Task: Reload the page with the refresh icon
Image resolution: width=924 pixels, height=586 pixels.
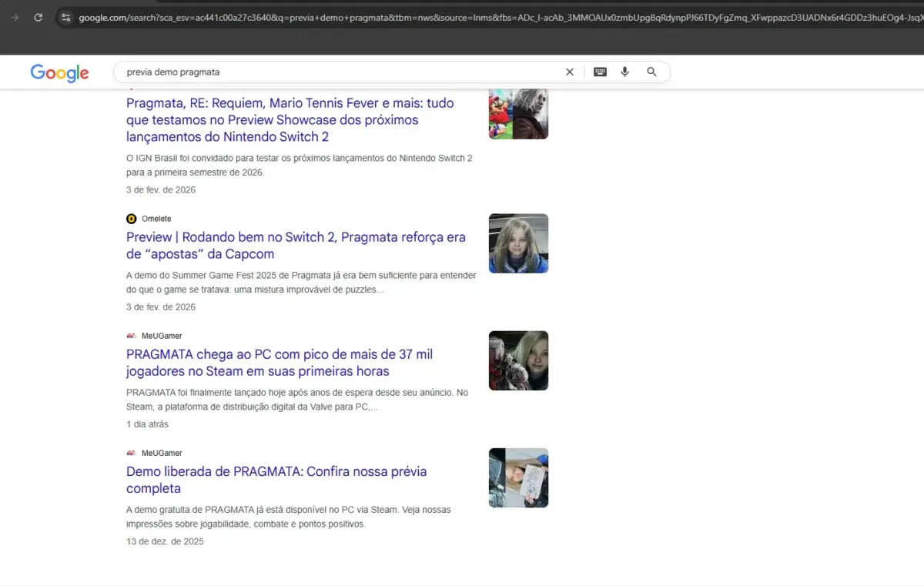Action: (38, 17)
